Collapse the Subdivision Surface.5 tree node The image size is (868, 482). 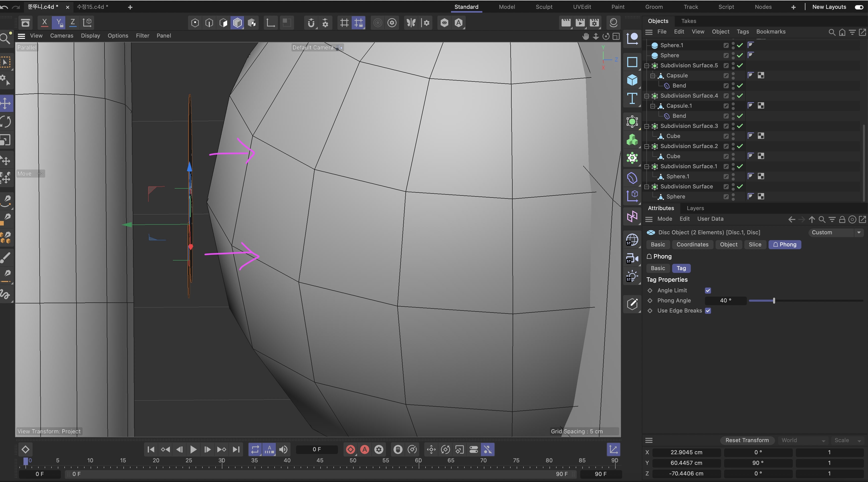tap(647, 66)
